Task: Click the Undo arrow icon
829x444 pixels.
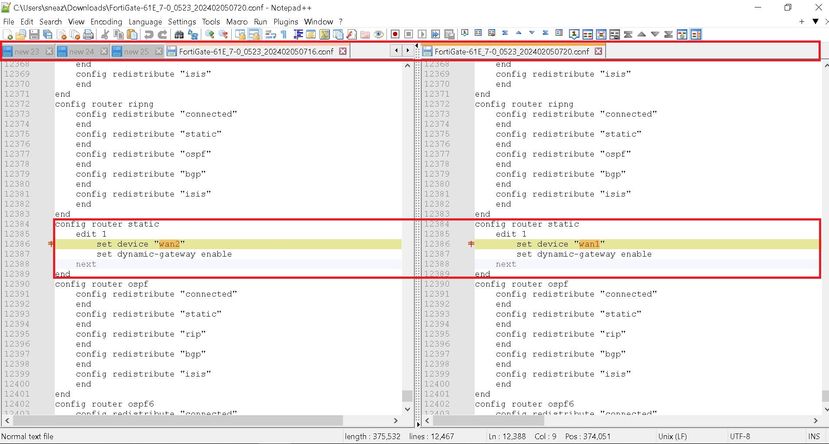Action: tap(149, 34)
